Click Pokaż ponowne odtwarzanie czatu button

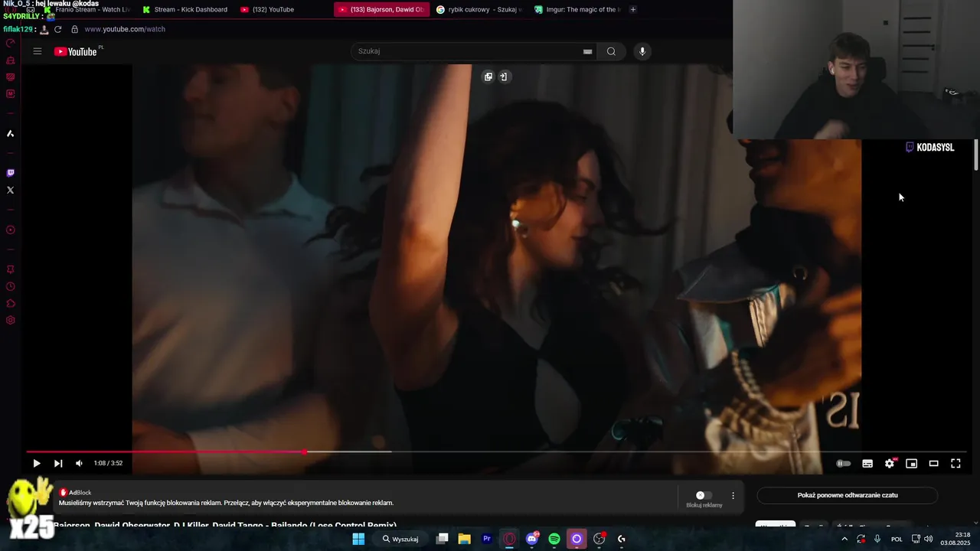848,495
